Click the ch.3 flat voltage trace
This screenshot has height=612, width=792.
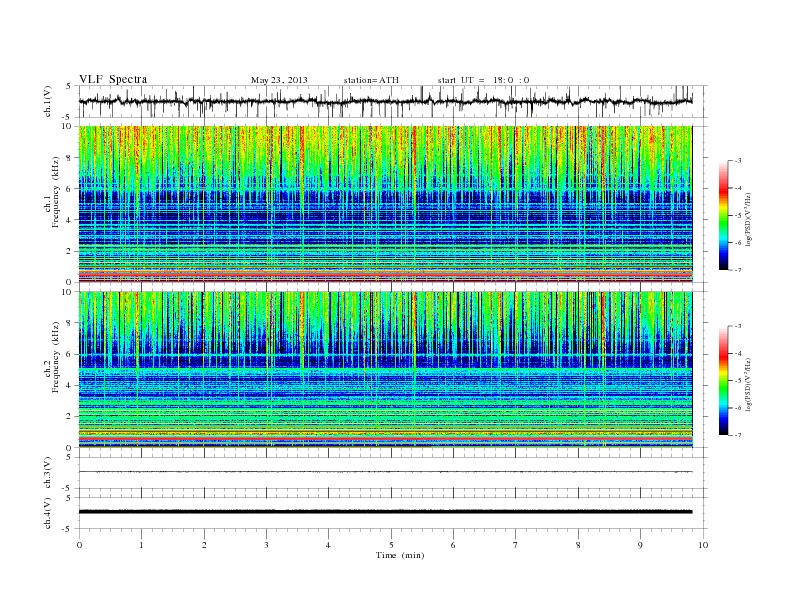pos(385,472)
